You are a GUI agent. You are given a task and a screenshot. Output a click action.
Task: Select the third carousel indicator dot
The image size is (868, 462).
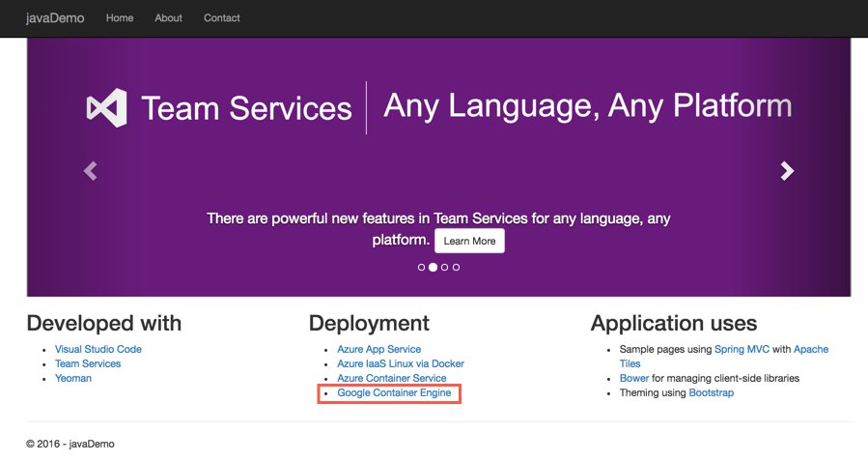pyautogui.click(x=444, y=267)
